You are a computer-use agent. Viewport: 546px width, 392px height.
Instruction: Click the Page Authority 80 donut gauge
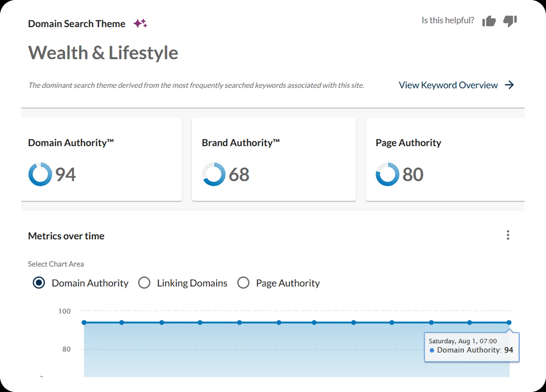[x=387, y=174]
